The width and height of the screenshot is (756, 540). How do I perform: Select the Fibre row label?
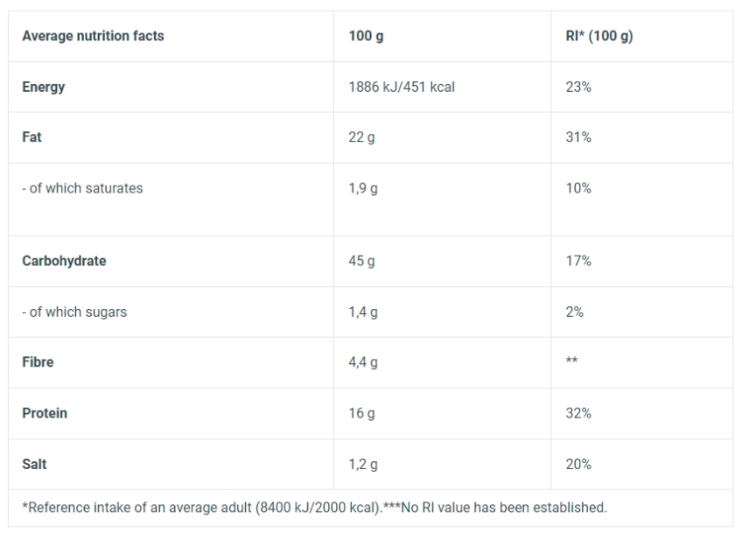coord(38,362)
